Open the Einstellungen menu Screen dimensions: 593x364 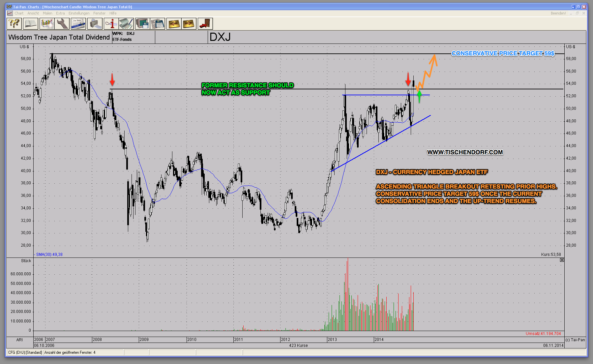click(79, 13)
